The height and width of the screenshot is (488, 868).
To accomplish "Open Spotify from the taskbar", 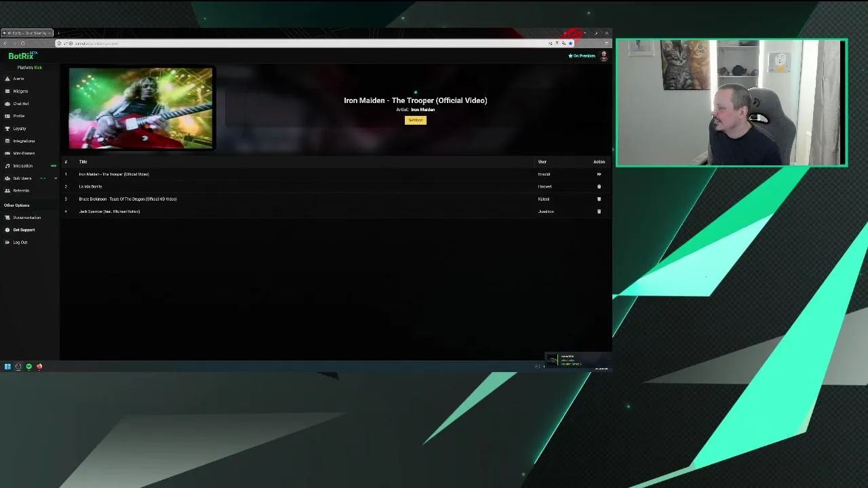I will (28, 367).
